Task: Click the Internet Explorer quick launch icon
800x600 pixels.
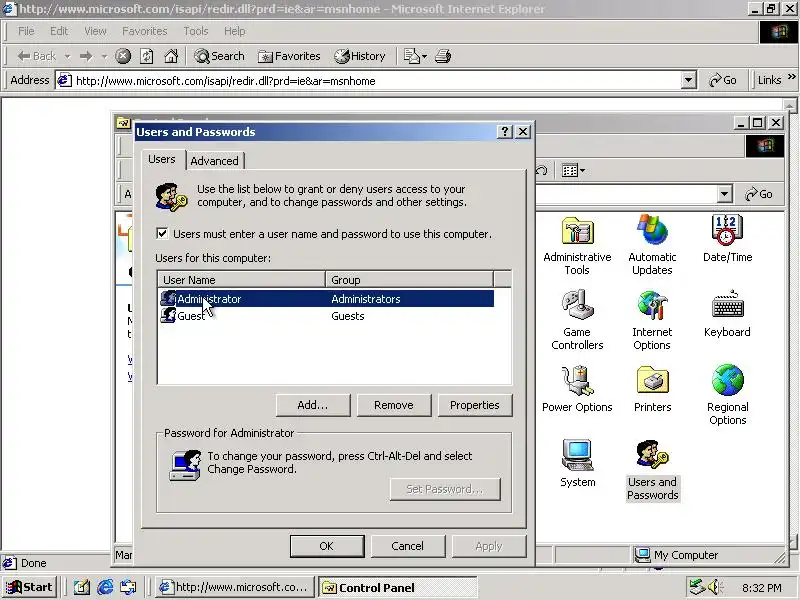Action: click(x=105, y=588)
